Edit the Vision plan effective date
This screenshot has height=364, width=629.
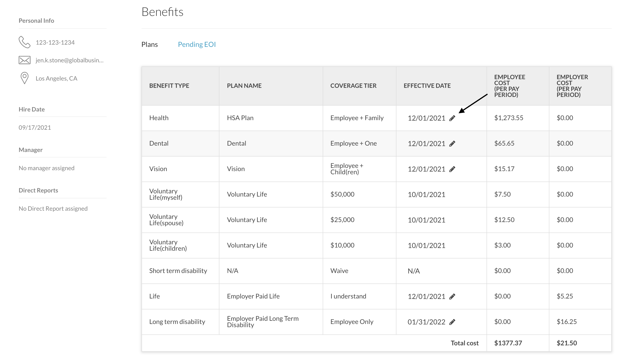click(452, 169)
